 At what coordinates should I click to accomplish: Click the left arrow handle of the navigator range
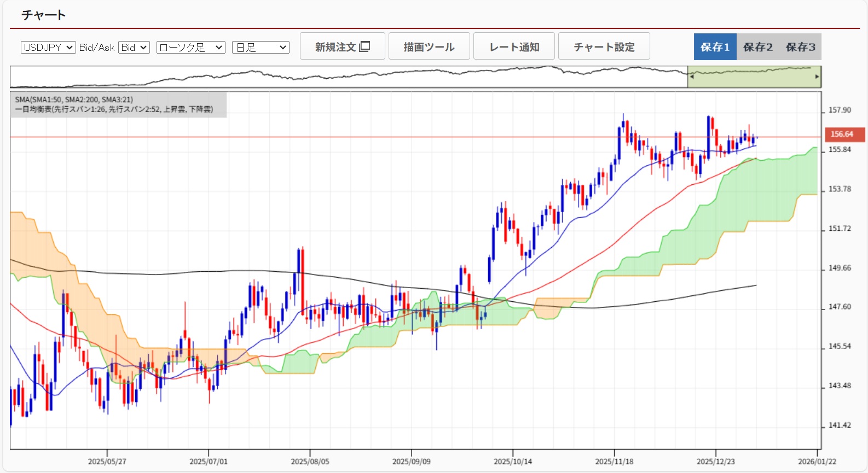(x=692, y=77)
